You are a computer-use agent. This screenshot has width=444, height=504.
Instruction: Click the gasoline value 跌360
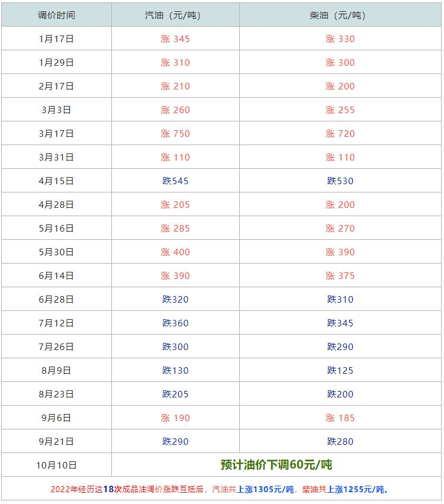175,323
